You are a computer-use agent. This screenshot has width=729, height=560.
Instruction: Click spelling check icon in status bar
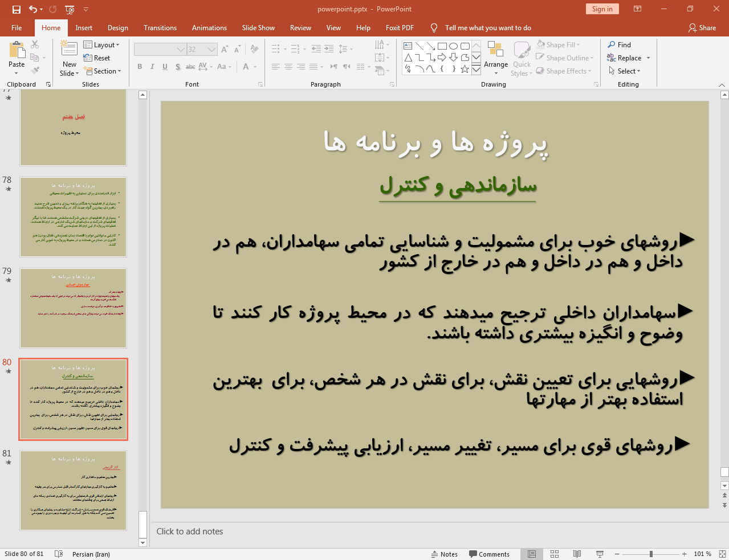(58, 554)
